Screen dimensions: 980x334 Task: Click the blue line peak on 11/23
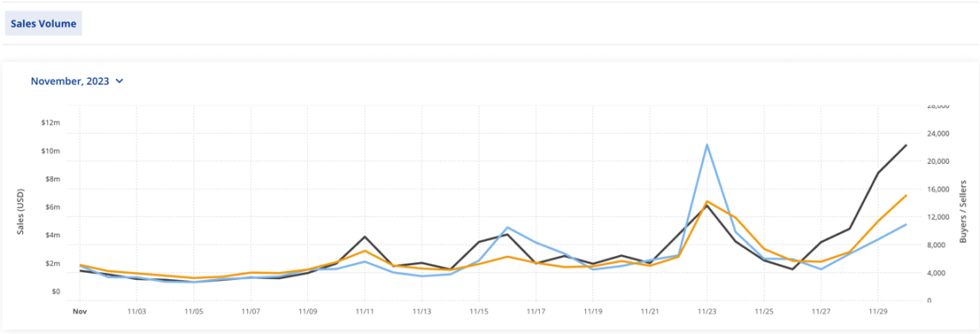pos(707,145)
